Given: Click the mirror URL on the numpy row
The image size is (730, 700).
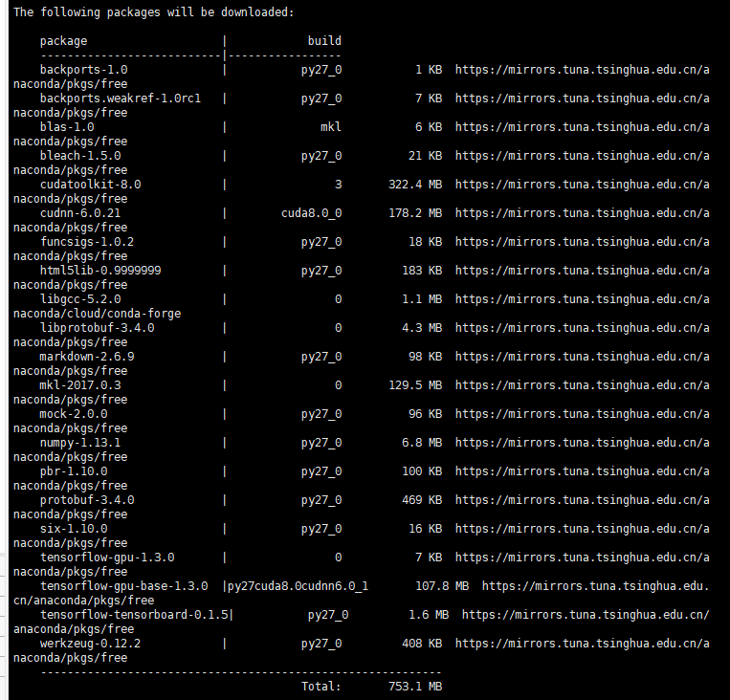Looking at the screenshot, I should [583, 443].
